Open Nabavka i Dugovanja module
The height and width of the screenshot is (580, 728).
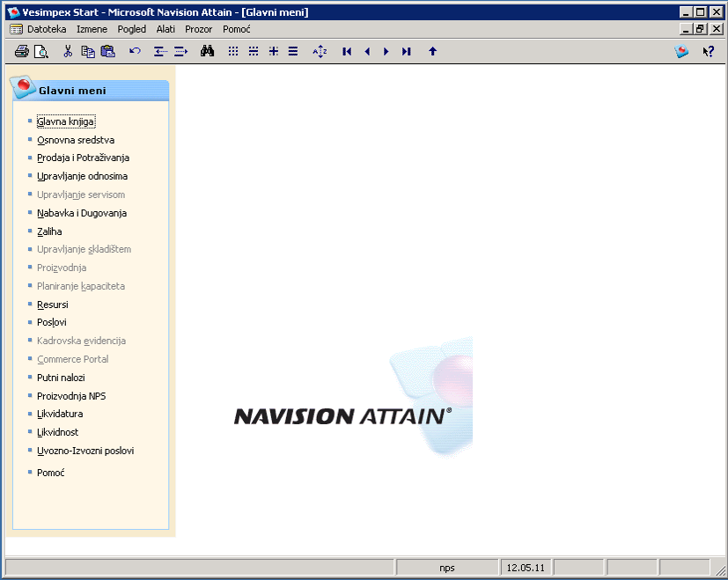click(82, 213)
